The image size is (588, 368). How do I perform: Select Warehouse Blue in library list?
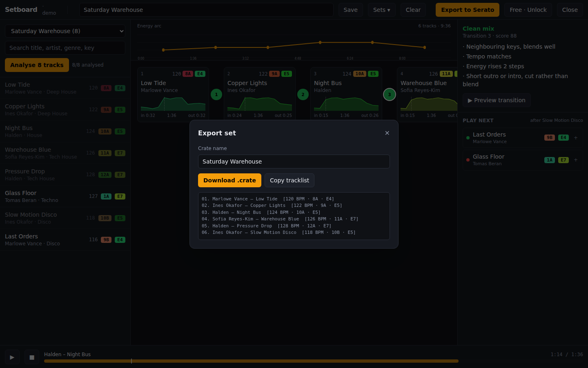65,153
